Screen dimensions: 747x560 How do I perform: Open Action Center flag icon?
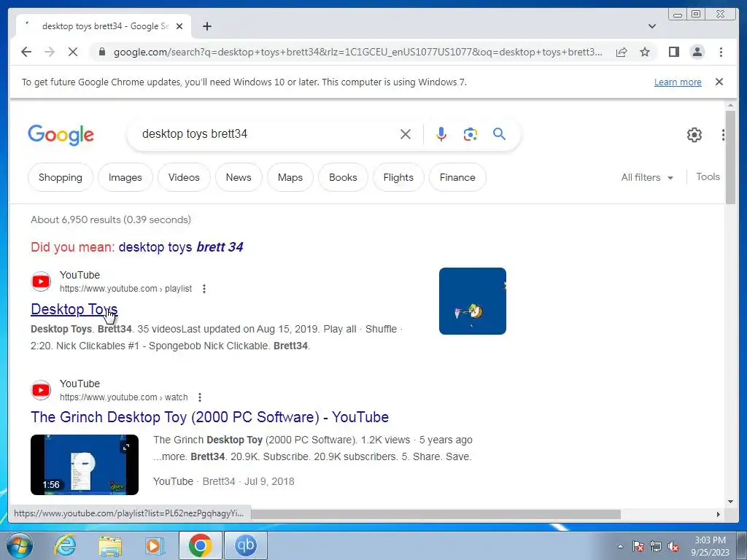click(638, 547)
